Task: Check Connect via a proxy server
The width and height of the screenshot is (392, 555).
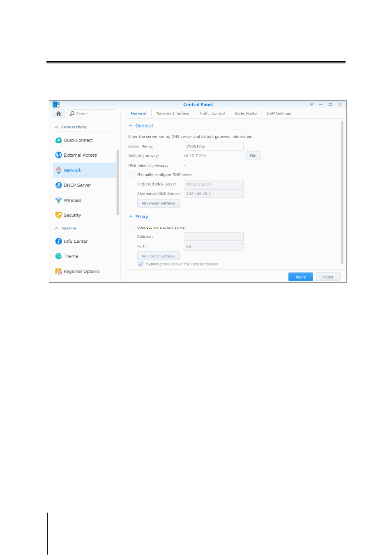Action: pos(131,227)
